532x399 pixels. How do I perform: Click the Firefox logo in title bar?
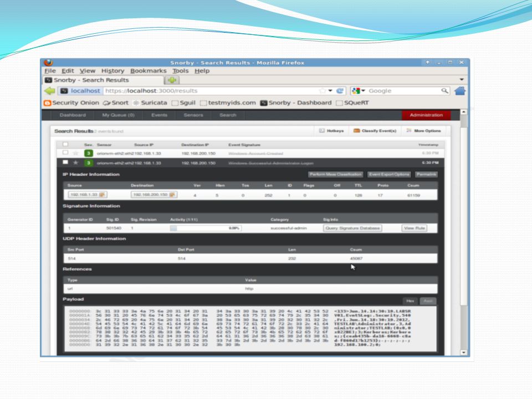[49, 63]
